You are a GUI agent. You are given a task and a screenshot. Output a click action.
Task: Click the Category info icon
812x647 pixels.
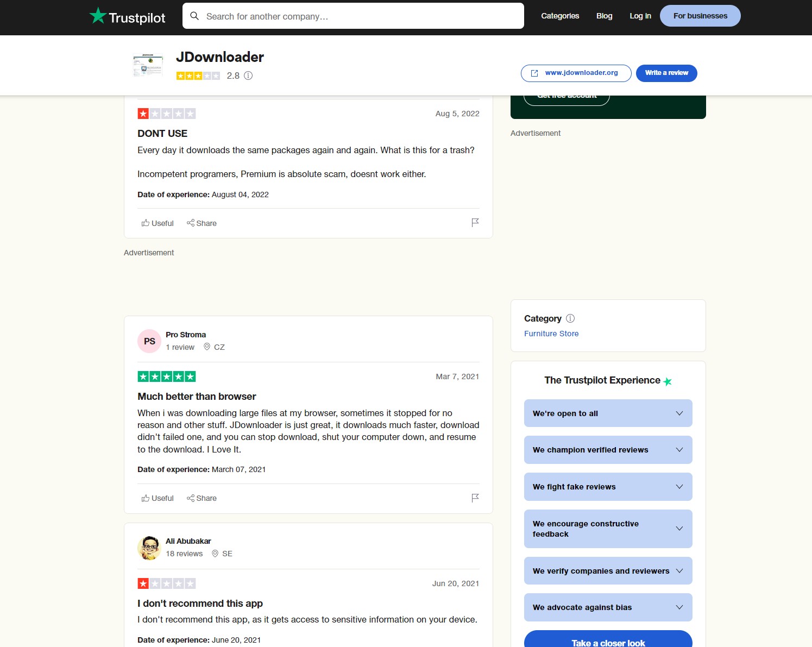570,318
